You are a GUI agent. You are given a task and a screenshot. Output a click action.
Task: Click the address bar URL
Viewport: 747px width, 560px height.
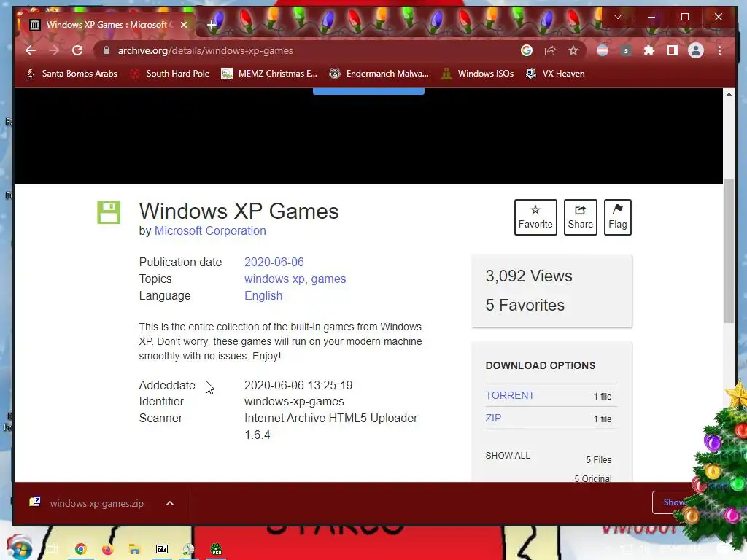(x=205, y=50)
